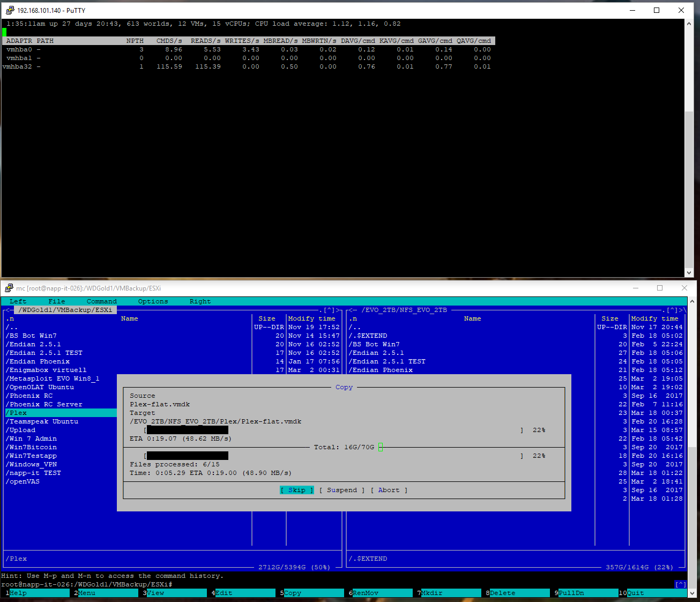This screenshot has height=602, width=700.
Task: Click the PuTTY vertical scrollbar track
Action: pos(689,188)
